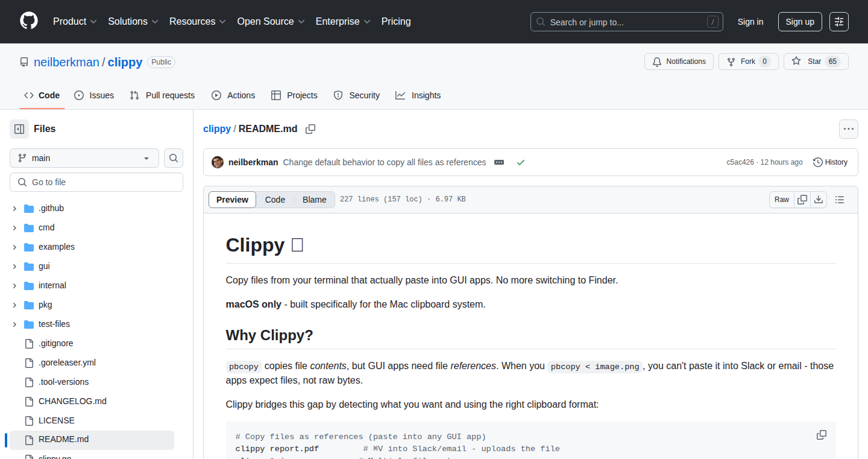The height and width of the screenshot is (459, 868).
Task: Open the Security tab
Action: coord(356,95)
